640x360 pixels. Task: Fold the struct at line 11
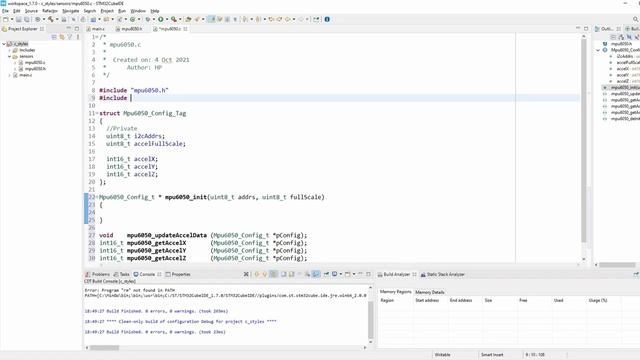click(x=97, y=113)
